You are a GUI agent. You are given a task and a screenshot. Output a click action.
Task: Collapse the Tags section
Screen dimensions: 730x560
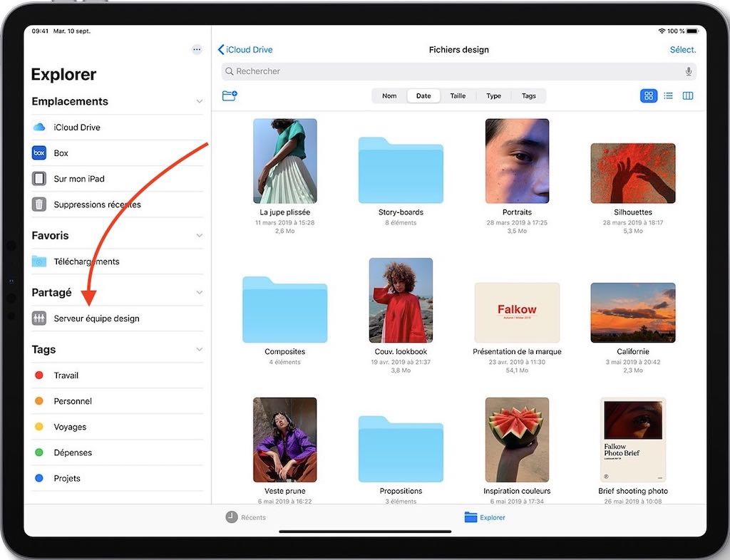point(200,349)
